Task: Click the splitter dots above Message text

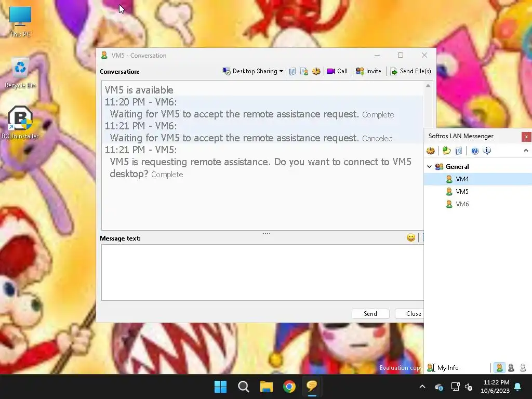Action: coord(267,233)
